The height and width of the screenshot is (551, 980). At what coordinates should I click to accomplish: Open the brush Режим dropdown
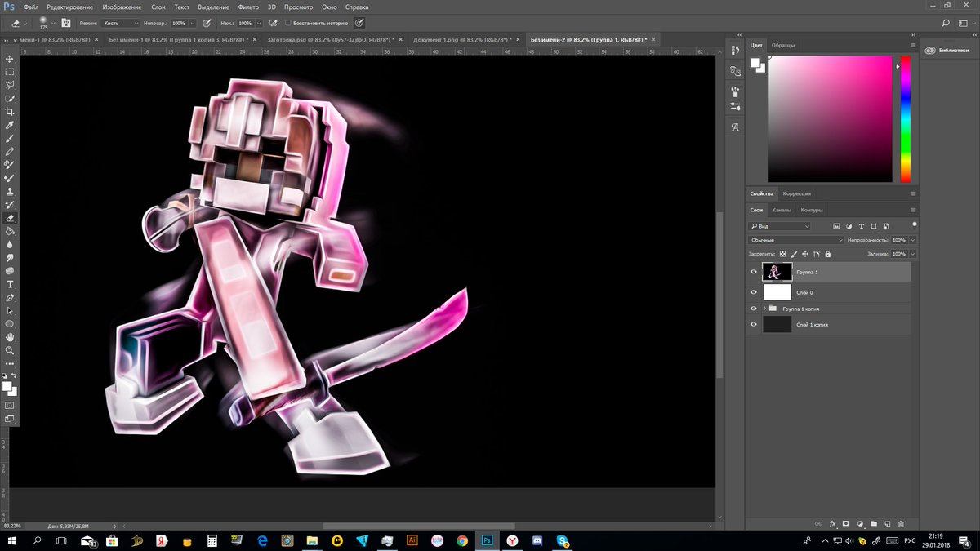pos(121,23)
